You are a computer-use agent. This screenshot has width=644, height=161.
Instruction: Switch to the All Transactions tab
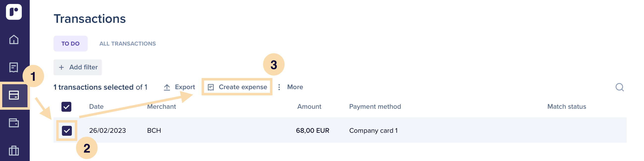128,44
